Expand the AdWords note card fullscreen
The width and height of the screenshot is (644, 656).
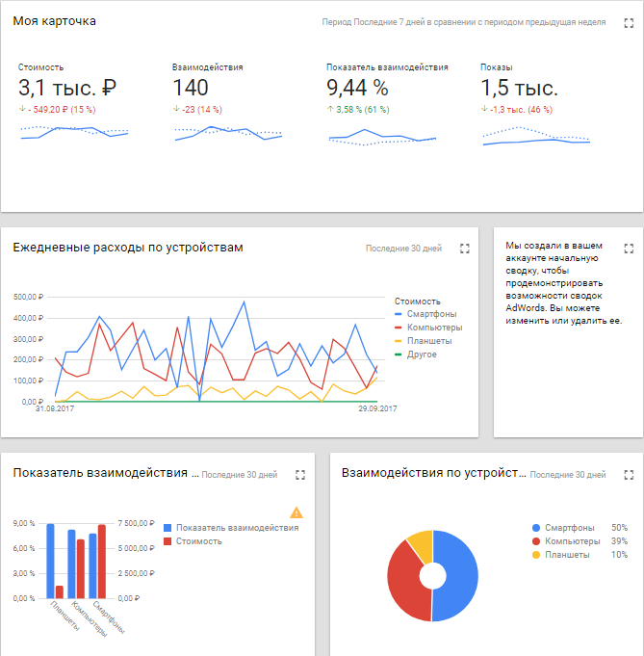(629, 249)
